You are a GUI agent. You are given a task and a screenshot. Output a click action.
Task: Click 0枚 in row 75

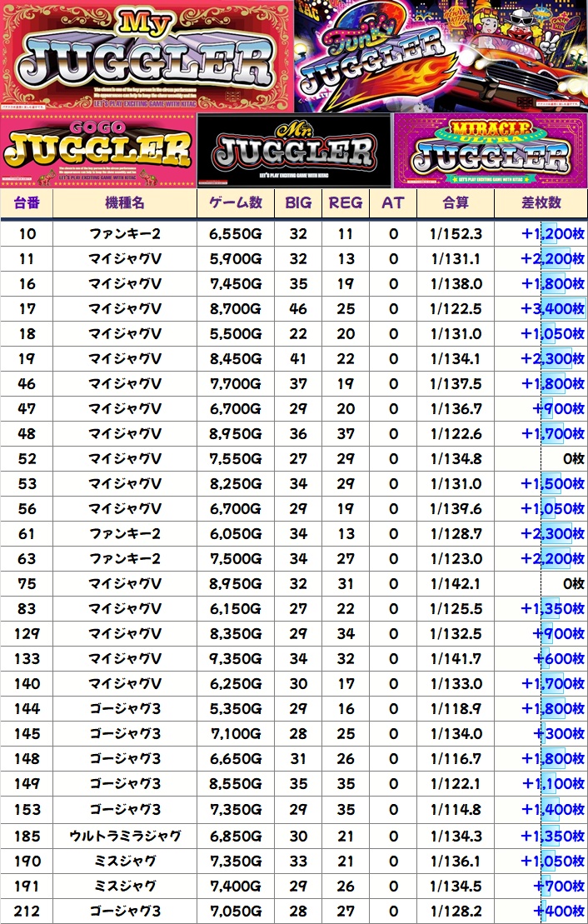click(574, 583)
